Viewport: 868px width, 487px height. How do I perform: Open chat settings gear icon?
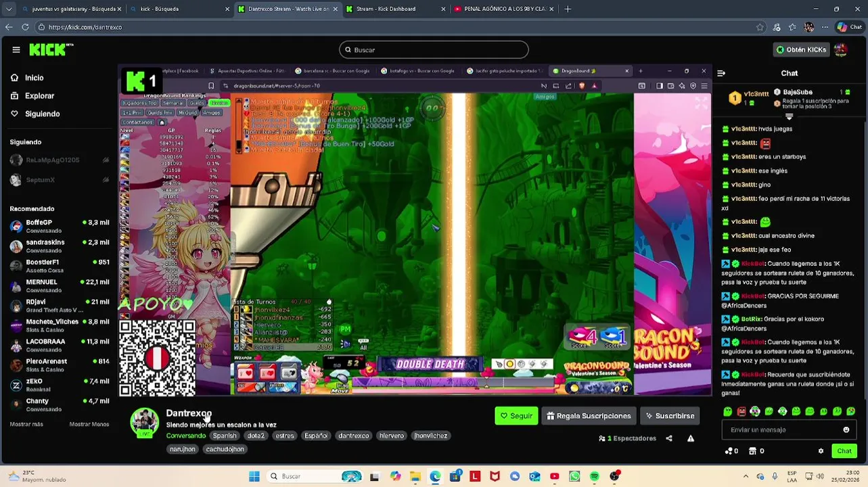click(821, 451)
